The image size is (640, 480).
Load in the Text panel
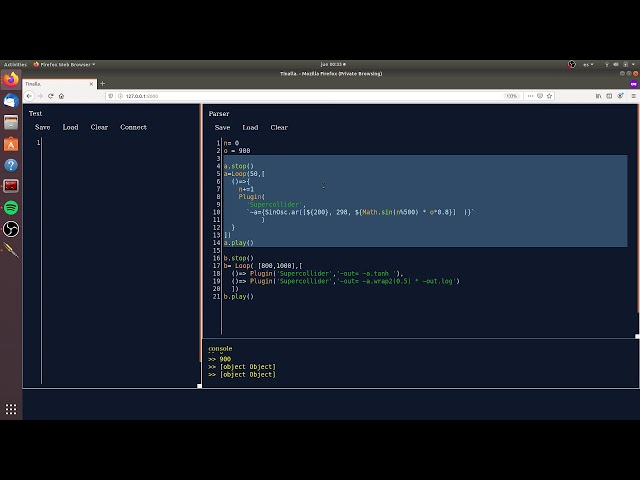(70, 127)
